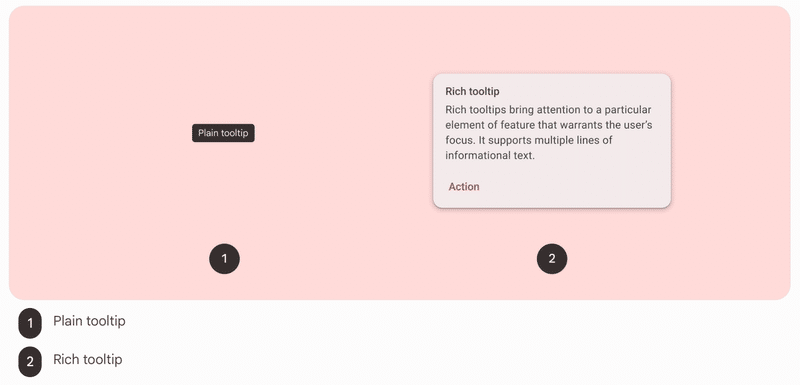This screenshot has width=800, height=385.
Task: Click the numbered marker 2 inside the pink diagram
Action: click(552, 259)
